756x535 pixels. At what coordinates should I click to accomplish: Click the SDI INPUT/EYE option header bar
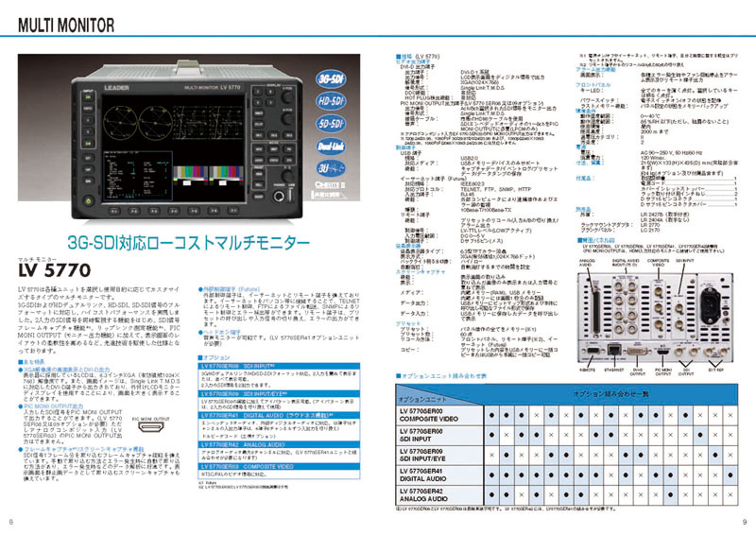279,394
